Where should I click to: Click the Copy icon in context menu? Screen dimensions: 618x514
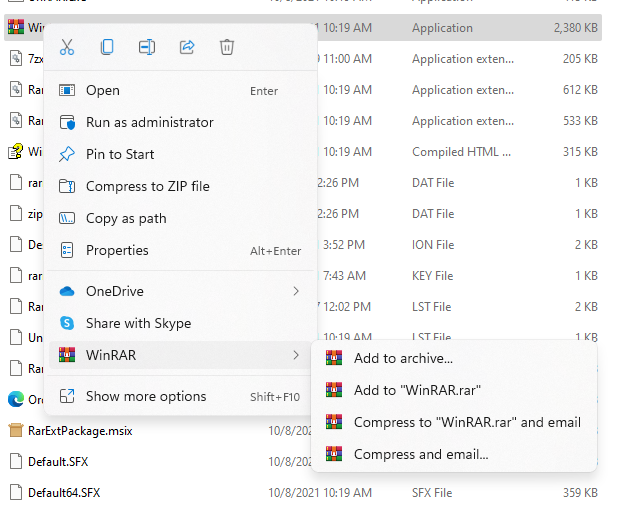[107, 47]
